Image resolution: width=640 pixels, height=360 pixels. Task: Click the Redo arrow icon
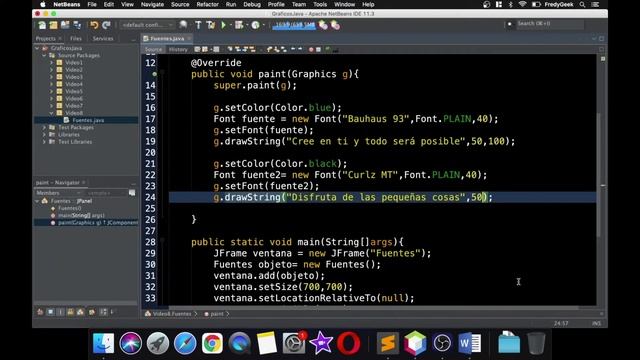tap(106, 25)
